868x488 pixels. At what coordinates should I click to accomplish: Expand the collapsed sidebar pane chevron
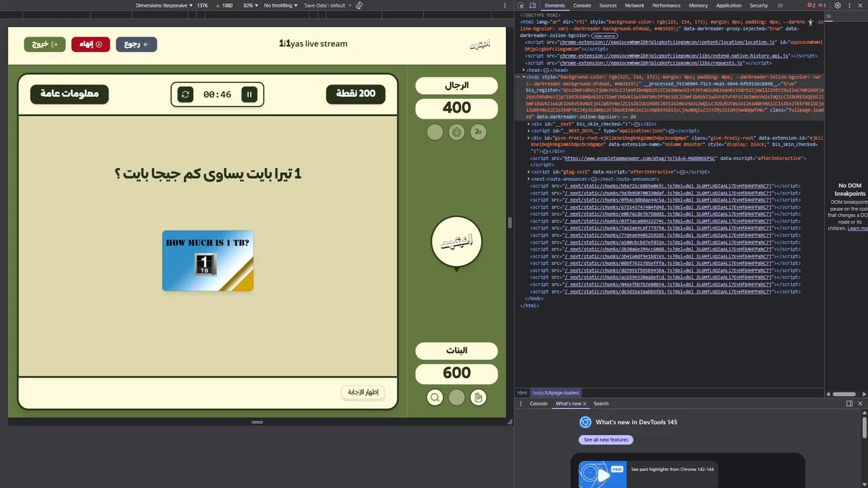[829, 16]
